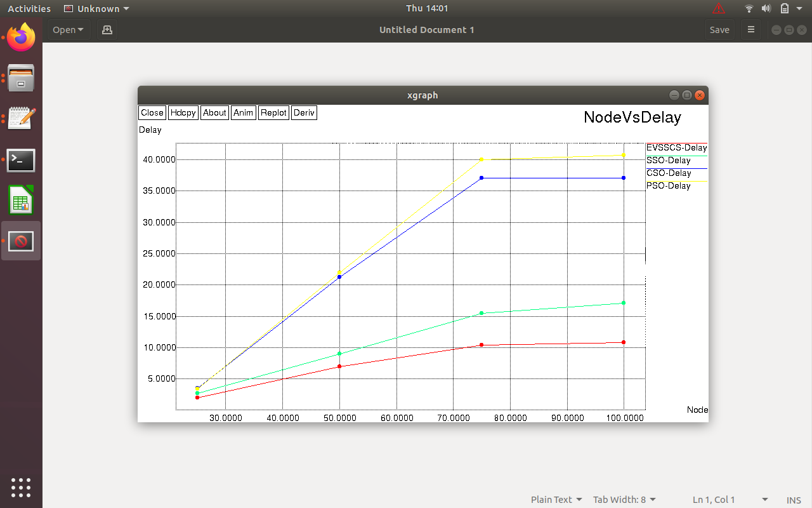Minimize the xgraph window
Image resolution: width=812 pixels, height=508 pixels.
point(674,95)
